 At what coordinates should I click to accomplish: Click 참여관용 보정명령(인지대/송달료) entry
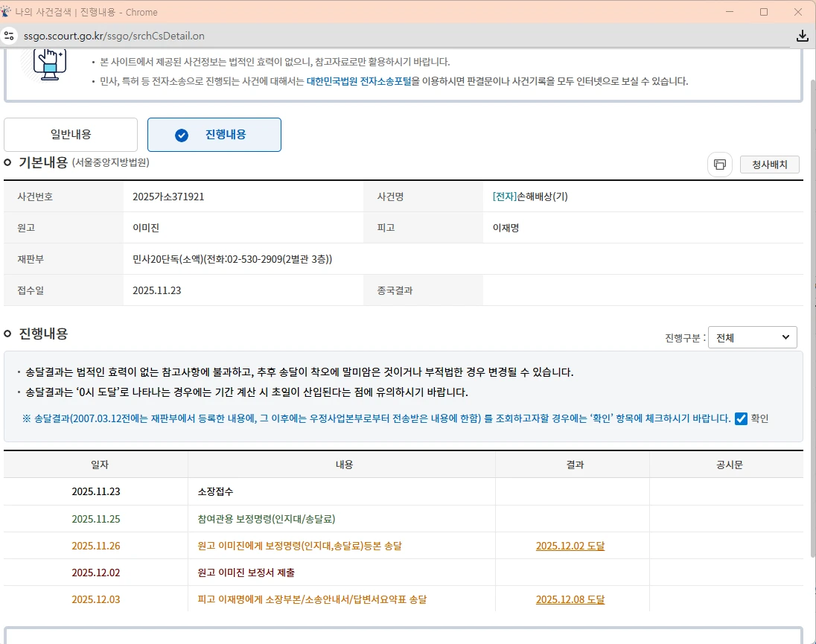pyautogui.click(x=267, y=519)
